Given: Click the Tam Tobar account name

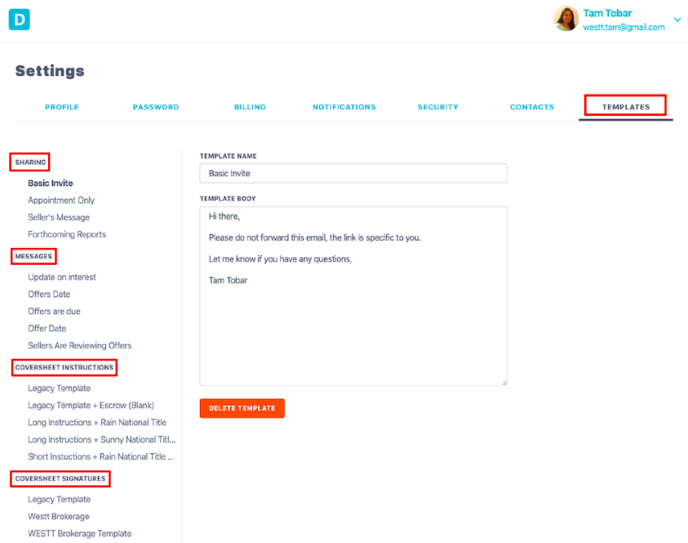Looking at the screenshot, I should click(607, 13).
